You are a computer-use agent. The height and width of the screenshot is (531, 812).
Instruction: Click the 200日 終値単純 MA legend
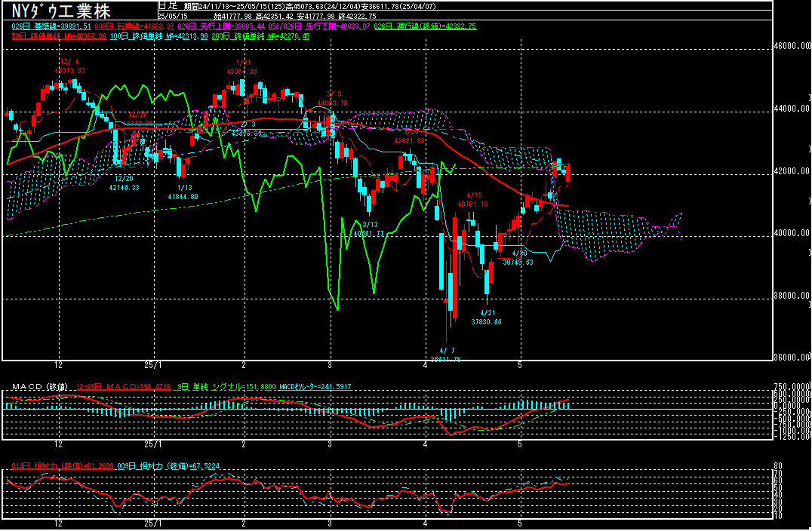(x=260, y=36)
